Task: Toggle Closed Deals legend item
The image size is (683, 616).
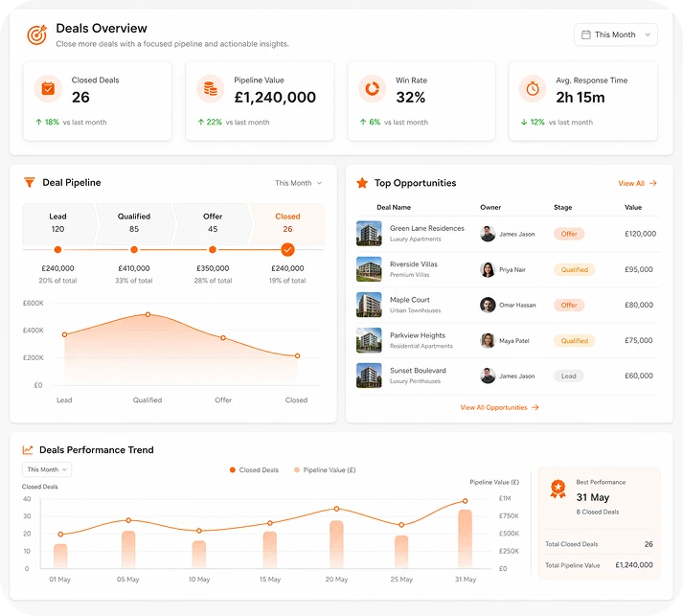Action: (254, 470)
